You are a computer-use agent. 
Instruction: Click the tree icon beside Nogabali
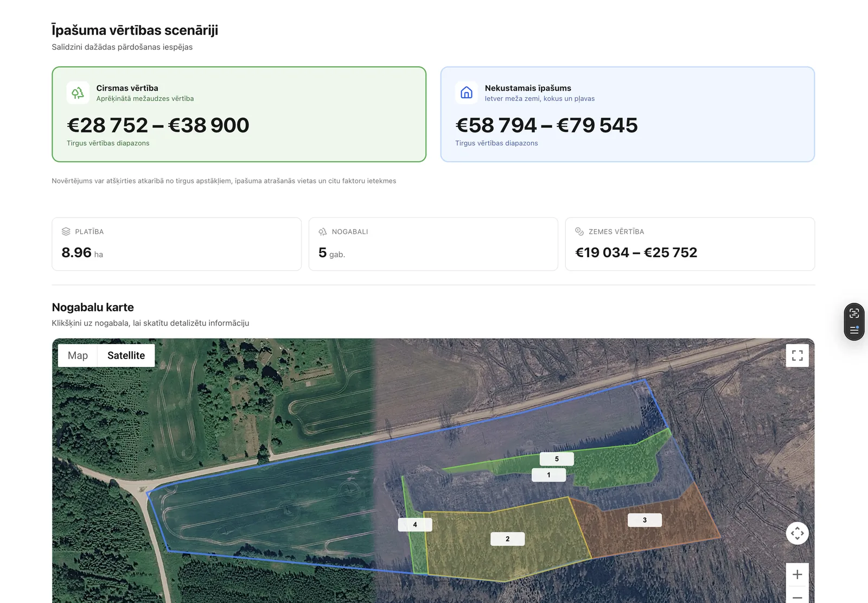point(323,232)
